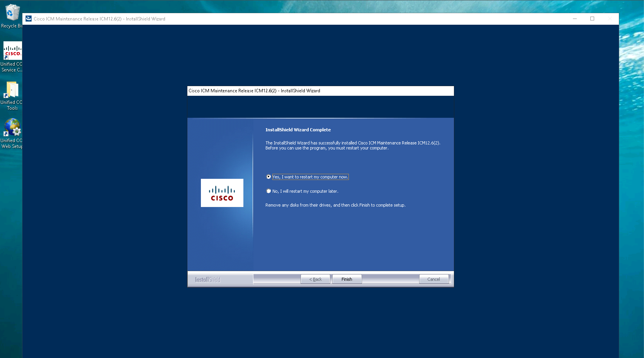644x358 pixels.
Task: Click Finish to complete setup
Action: point(347,279)
